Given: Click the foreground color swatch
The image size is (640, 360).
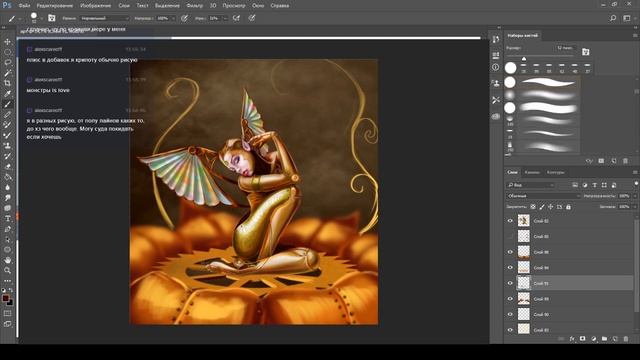Looking at the screenshot, I should pyautogui.click(x=6, y=298).
